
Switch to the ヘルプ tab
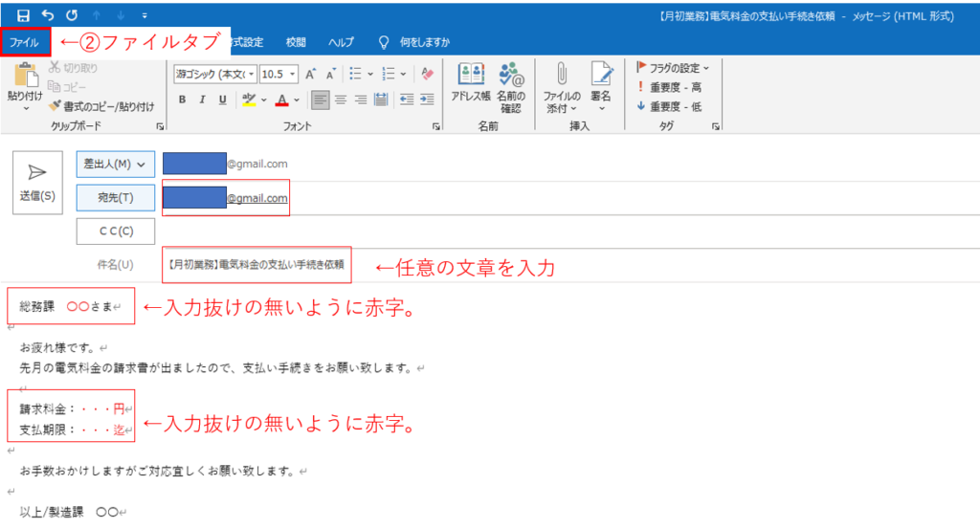pyautogui.click(x=341, y=42)
